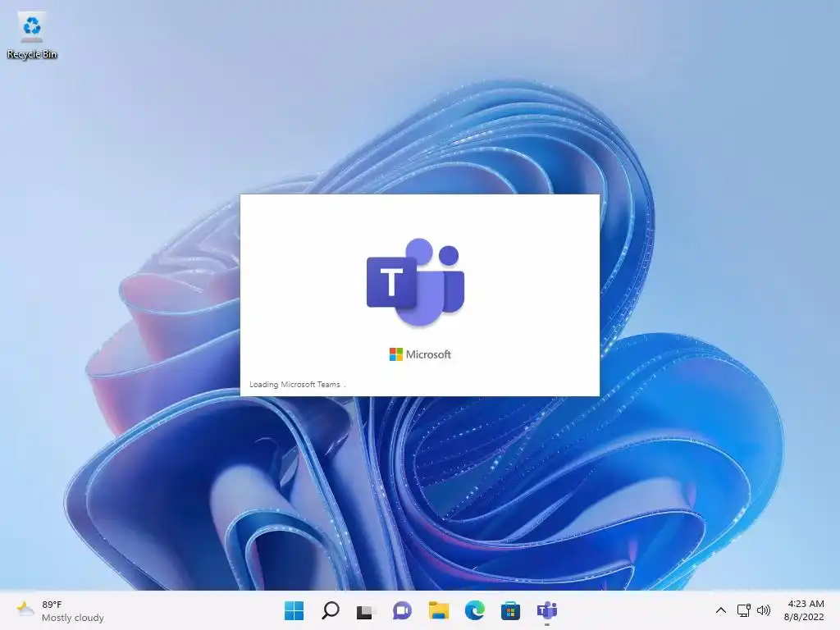Image resolution: width=840 pixels, height=630 pixels.
Task: Open the weather widget showing 89°F
Action: click(x=60, y=610)
